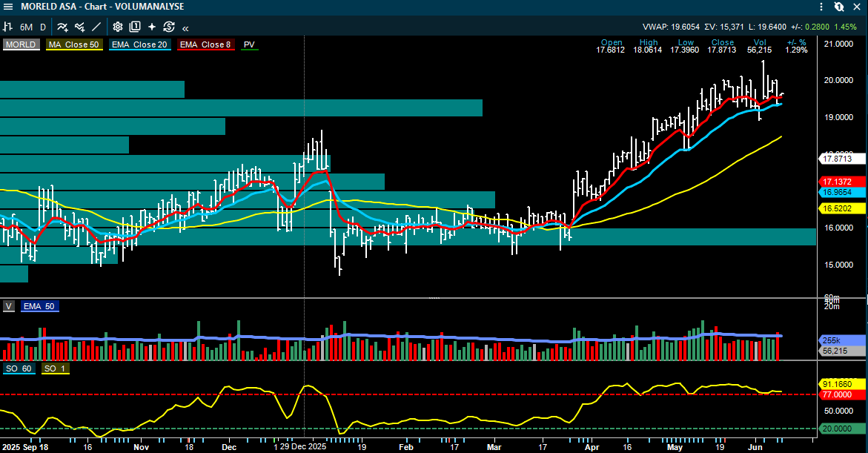Screen dimensions: 868x453
Task: Click the Vol 56,215 header value
Action: pos(760,50)
